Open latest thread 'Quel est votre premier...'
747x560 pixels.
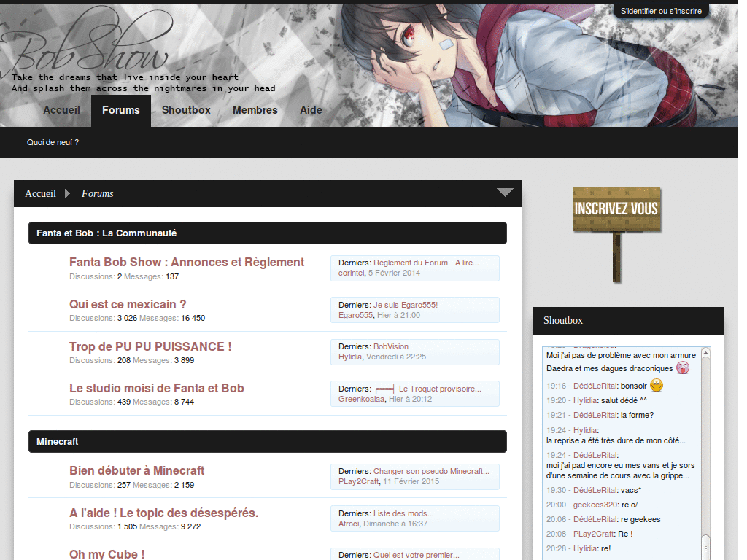pos(417,555)
